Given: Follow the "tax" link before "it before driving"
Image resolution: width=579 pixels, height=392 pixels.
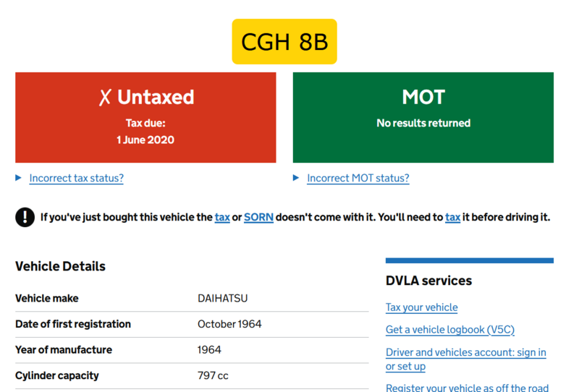Looking at the screenshot, I should point(452,217).
